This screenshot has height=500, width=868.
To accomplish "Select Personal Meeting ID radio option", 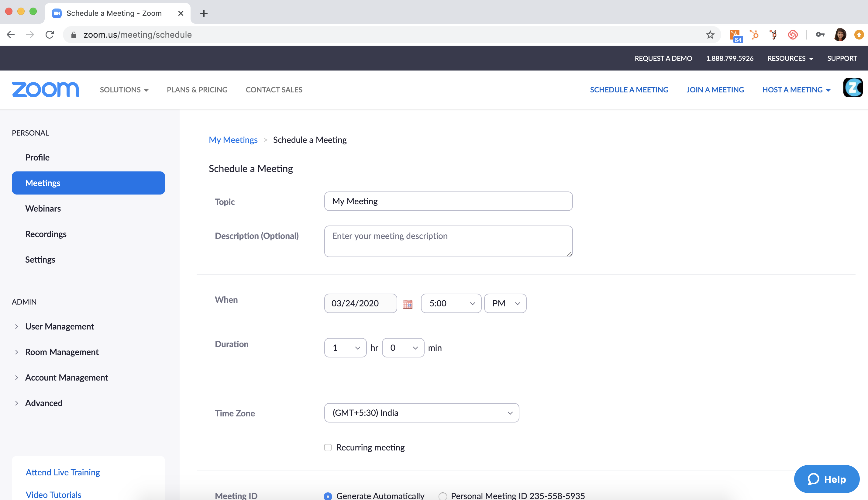I will 443,496.
